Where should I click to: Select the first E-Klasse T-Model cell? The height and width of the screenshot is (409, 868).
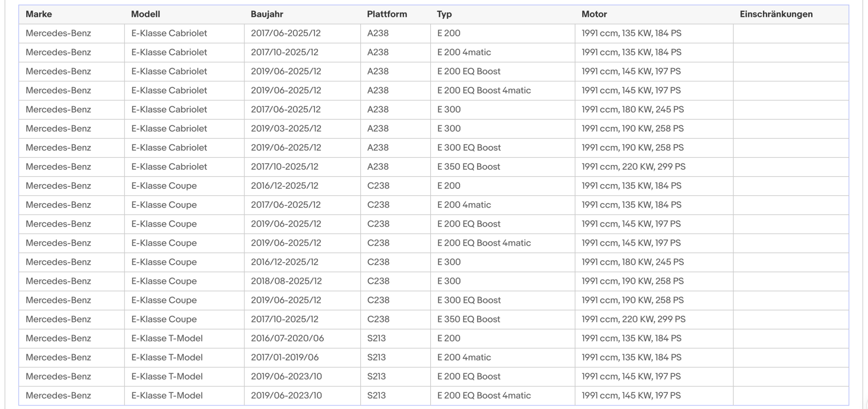[x=184, y=339]
